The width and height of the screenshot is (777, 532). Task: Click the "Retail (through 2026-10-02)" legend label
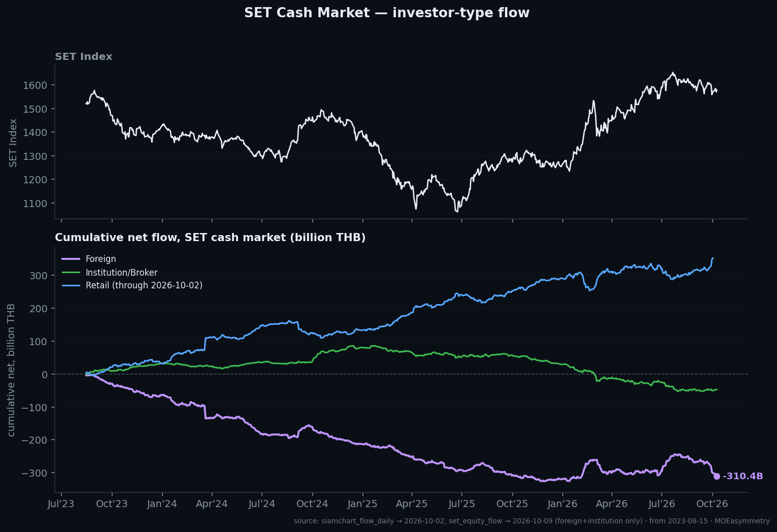click(x=144, y=285)
